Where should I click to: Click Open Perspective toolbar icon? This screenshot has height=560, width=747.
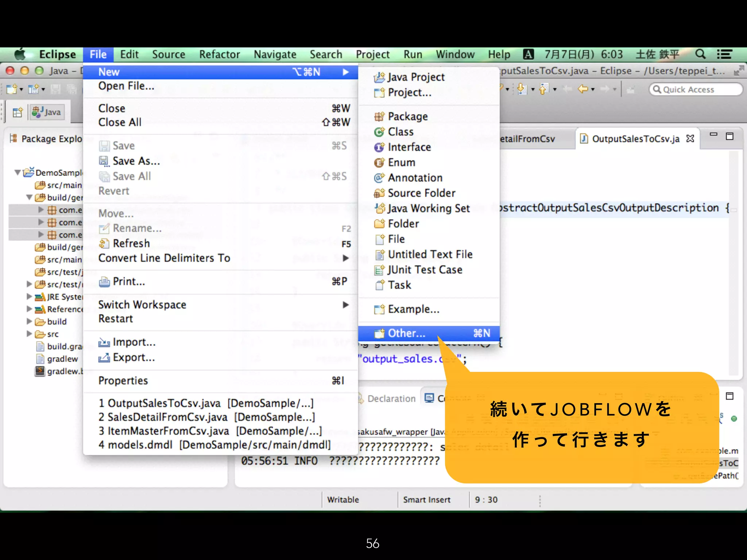17,112
